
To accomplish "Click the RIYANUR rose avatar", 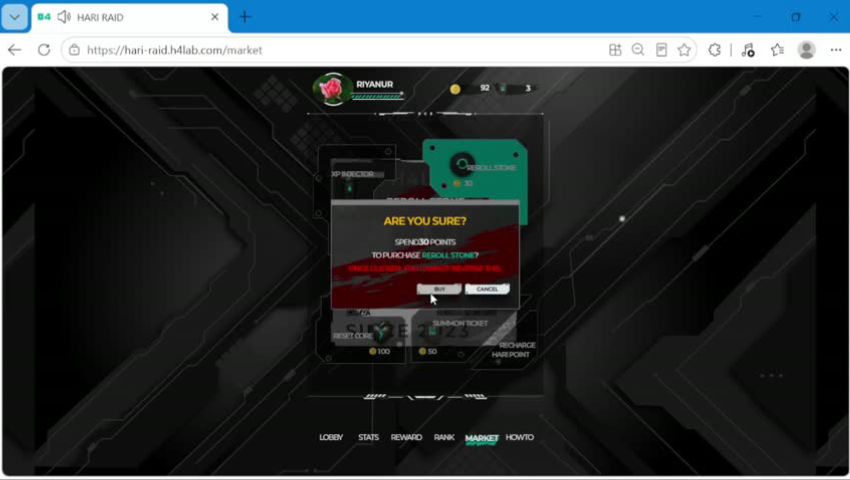I will (x=332, y=88).
